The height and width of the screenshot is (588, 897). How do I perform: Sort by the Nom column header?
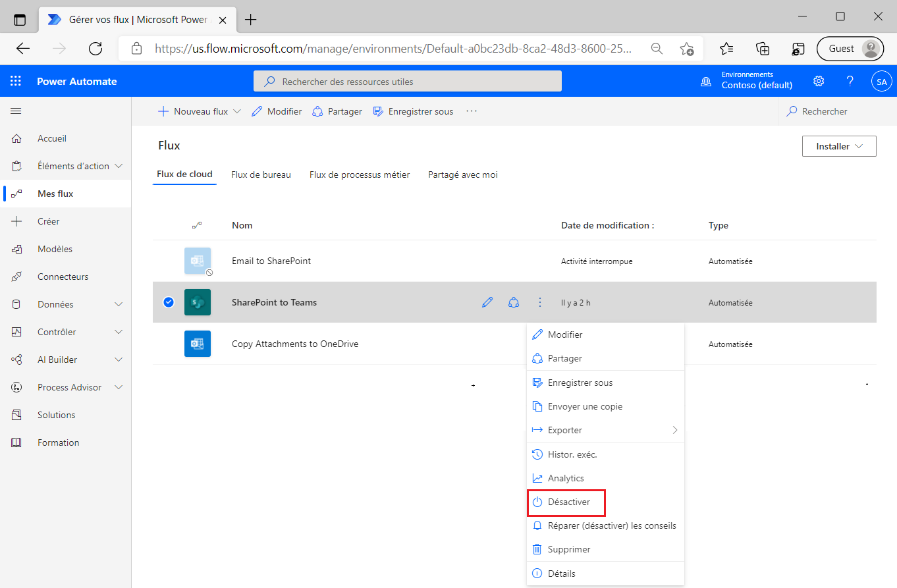(242, 225)
